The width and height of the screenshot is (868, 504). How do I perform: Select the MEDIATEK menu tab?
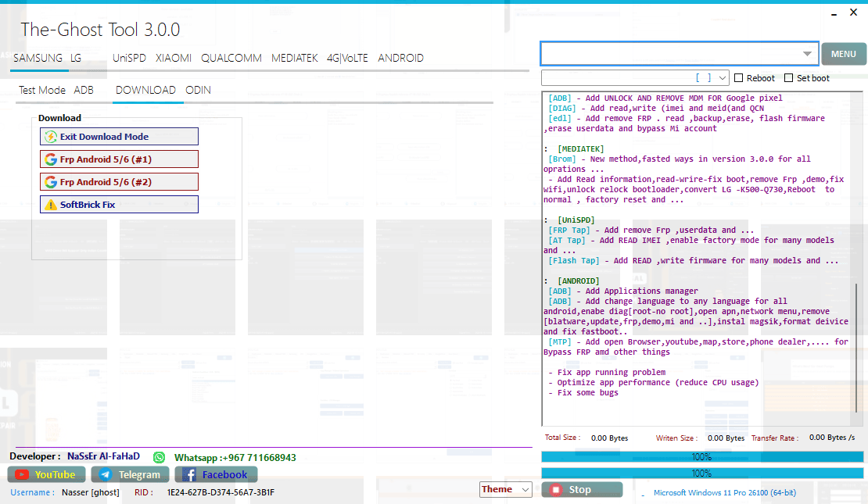(295, 58)
